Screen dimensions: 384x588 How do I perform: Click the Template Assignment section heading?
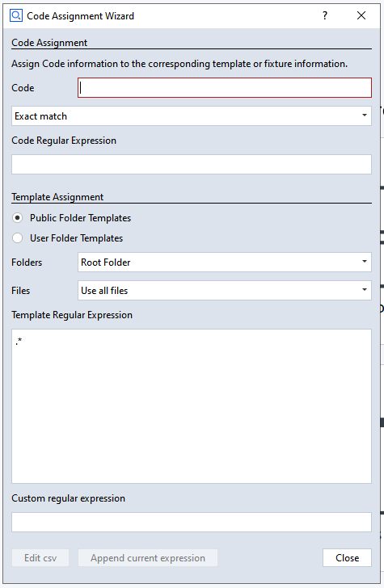(57, 197)
